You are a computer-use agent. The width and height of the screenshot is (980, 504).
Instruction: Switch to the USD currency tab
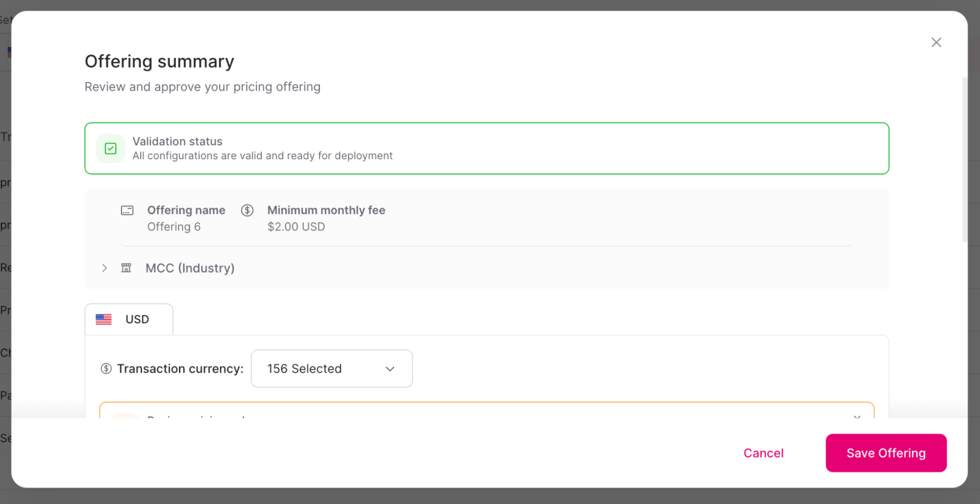coord(128,319)
